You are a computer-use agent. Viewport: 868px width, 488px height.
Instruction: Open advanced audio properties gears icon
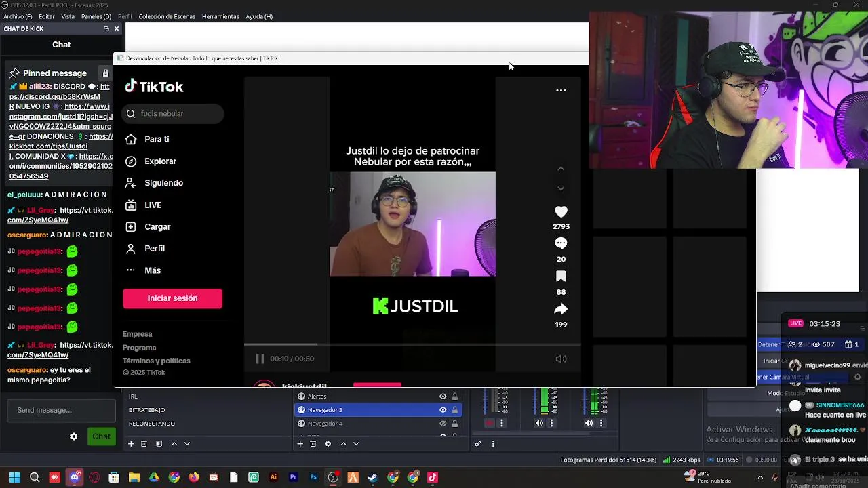tap(478, 444)
